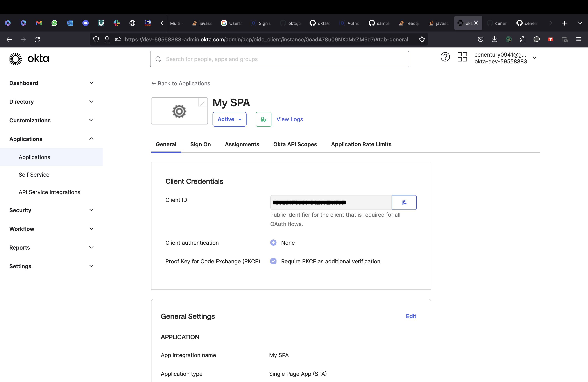
Task: Click the green provisioning lock icon
Action: [263, 119]
